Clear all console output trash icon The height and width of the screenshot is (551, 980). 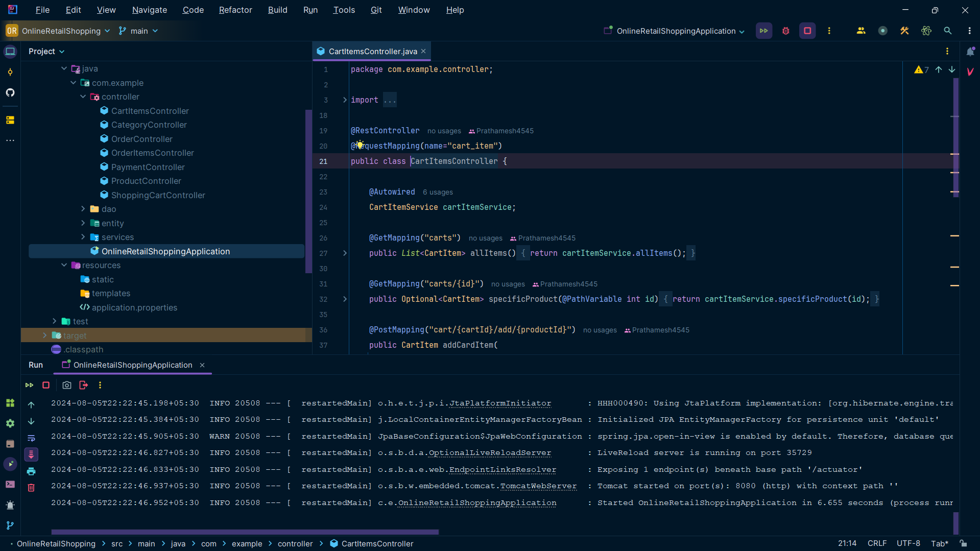[x=31, y=488]
